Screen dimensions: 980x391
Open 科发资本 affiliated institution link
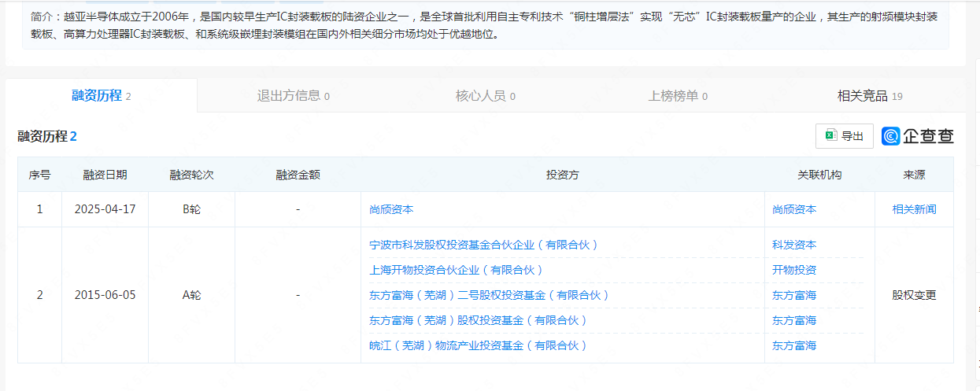(794, 245)
